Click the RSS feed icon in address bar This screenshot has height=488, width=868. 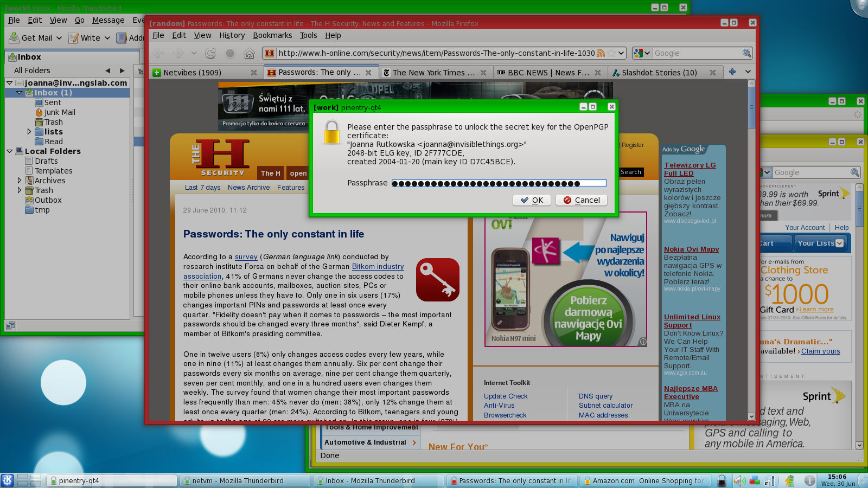tap(601, 53)
